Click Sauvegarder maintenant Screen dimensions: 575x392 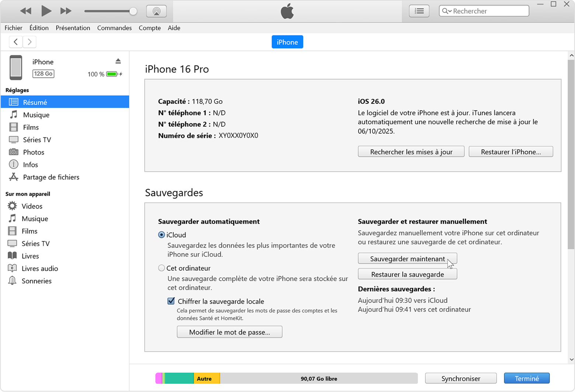407,258
